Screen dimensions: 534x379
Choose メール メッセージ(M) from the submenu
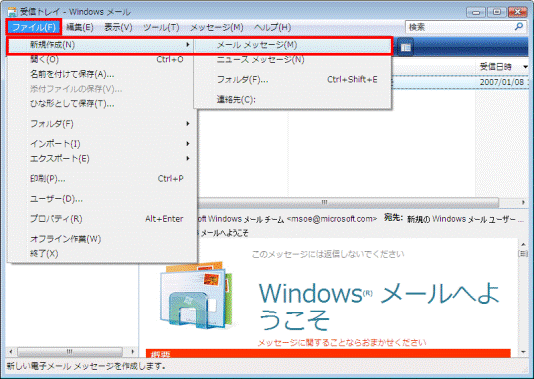(x=293, y=45)
